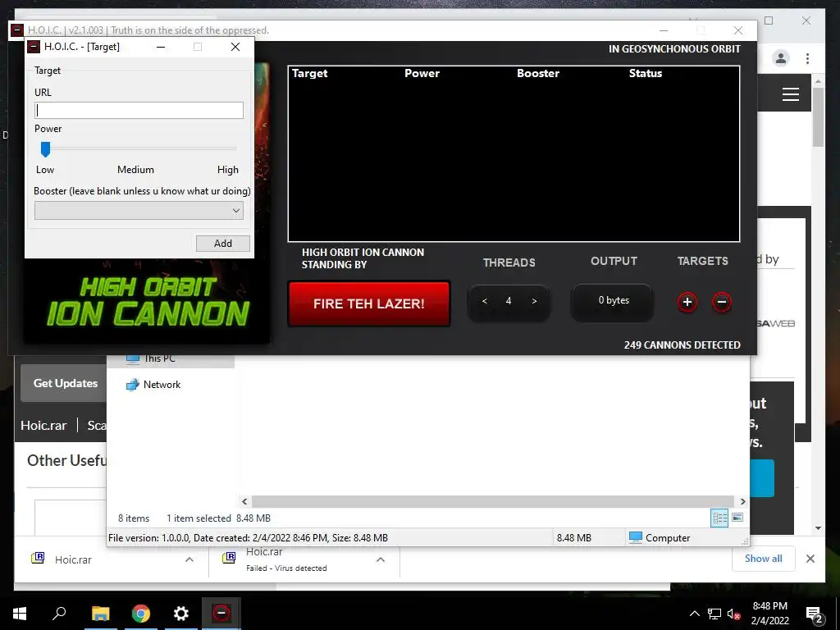Screen dimensions: 840x630
Task: Click File Explorer horizontal scrollbar right arrow
Action: click(x=742, y=501)
